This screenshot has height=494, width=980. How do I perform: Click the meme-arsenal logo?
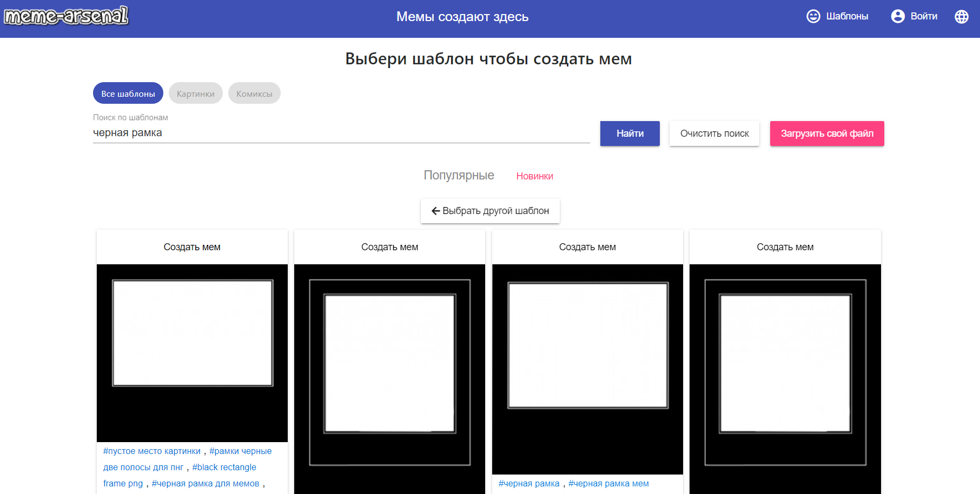[x=66, y=16]
